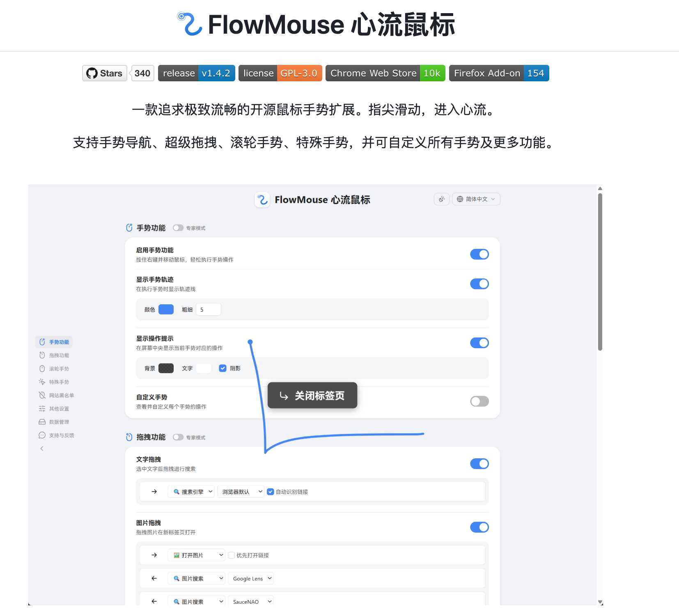Enable the 自定义手势 switch

pos(479,401)
